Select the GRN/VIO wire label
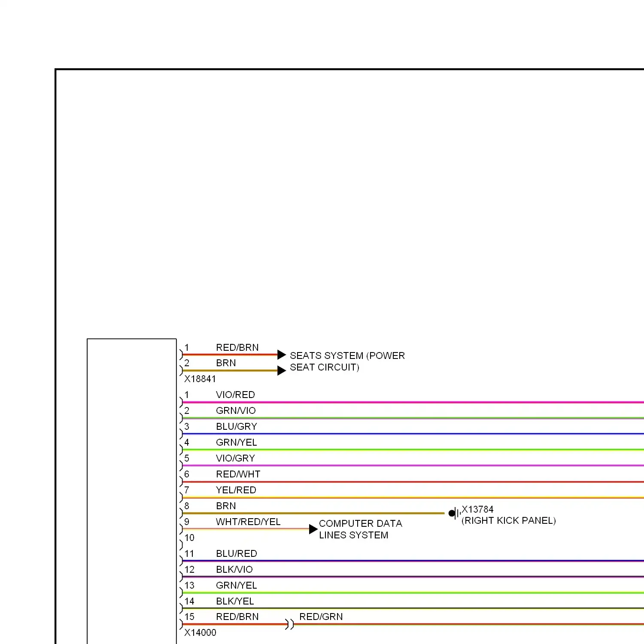The width and height of the screenshot is (644, 644). coord(236,410)
